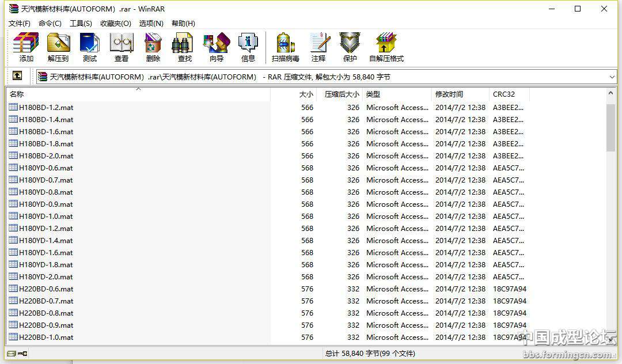Open the Tools (工具) menu
This screenshot has width=622, height=364.
(81, 23)
